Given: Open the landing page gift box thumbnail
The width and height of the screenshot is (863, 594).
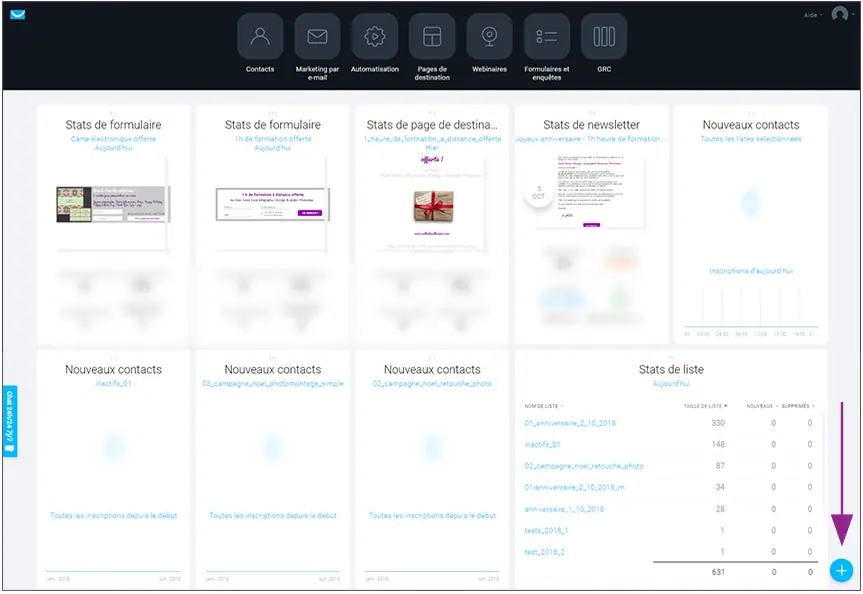Looking at the screenshot, I should [433, 206].
